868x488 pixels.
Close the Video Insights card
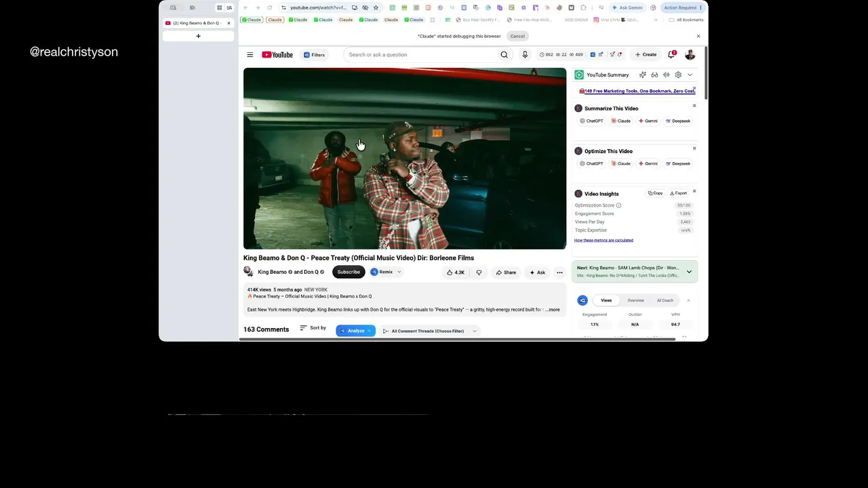[694, 191]
